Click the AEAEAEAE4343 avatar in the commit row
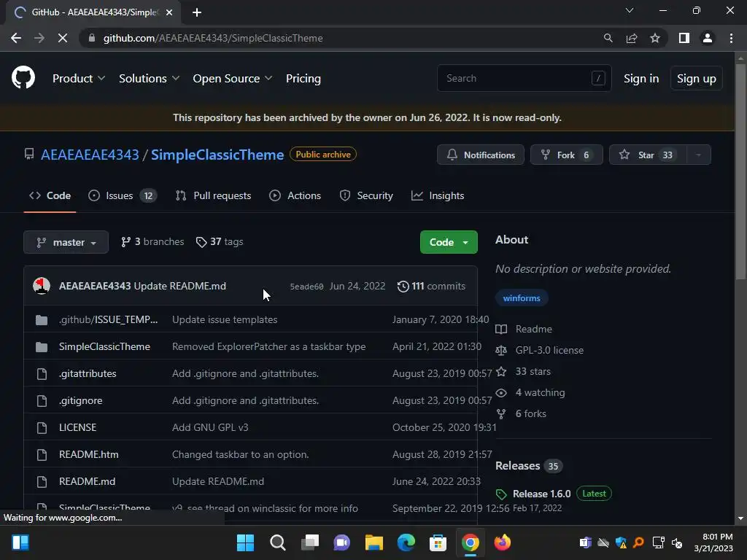 pos(42,286)
